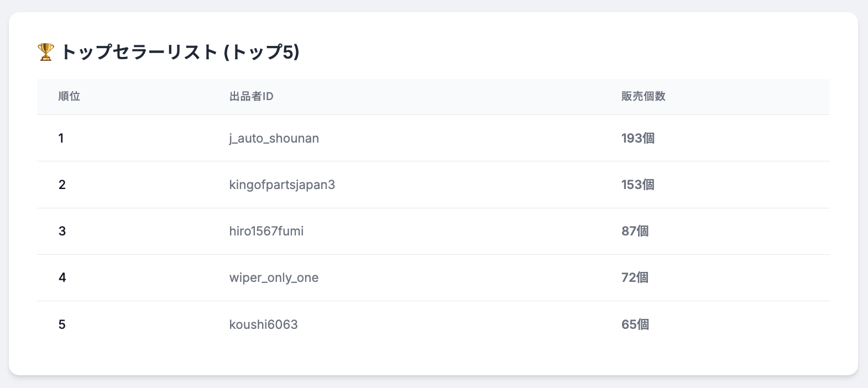Click the 65個 sales count
The width and height of the screenshot is (868, 388).
[635, 324]
